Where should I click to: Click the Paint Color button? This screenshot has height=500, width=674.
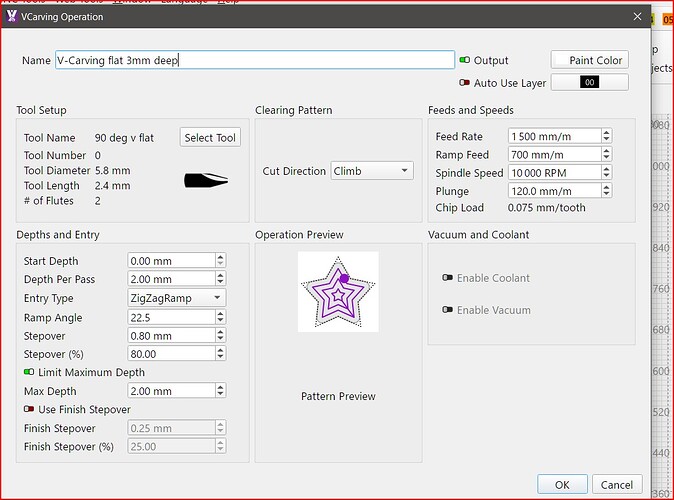tap(590, 60)
